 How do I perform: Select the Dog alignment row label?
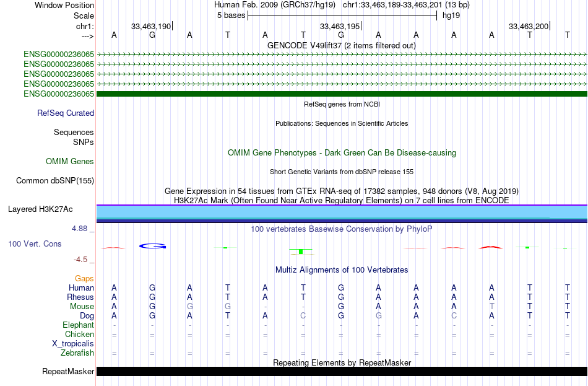[87, 316]
